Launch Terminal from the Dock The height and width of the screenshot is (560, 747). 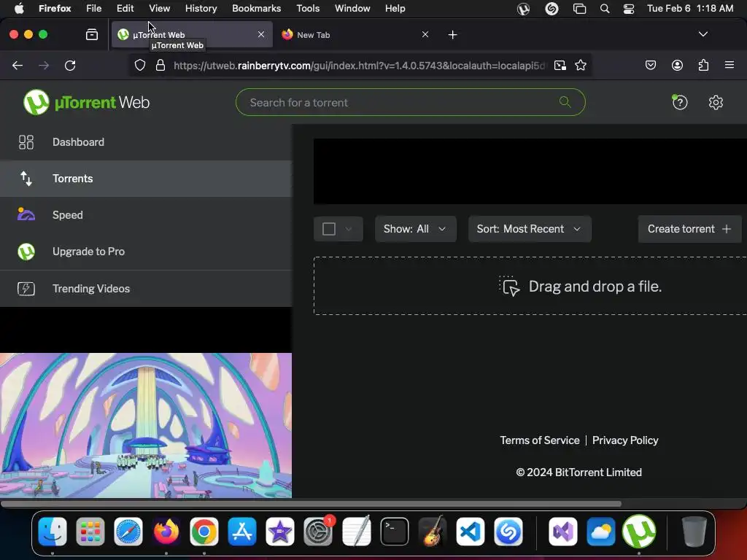[x=395, y=532]
